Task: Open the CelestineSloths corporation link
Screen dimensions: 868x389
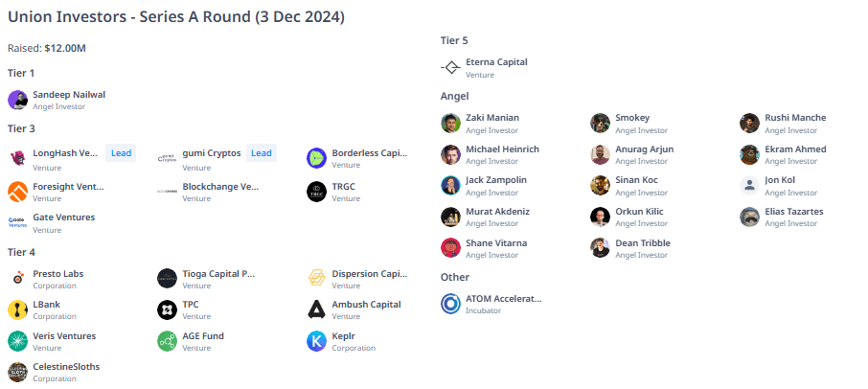Action: click(66, 367)
